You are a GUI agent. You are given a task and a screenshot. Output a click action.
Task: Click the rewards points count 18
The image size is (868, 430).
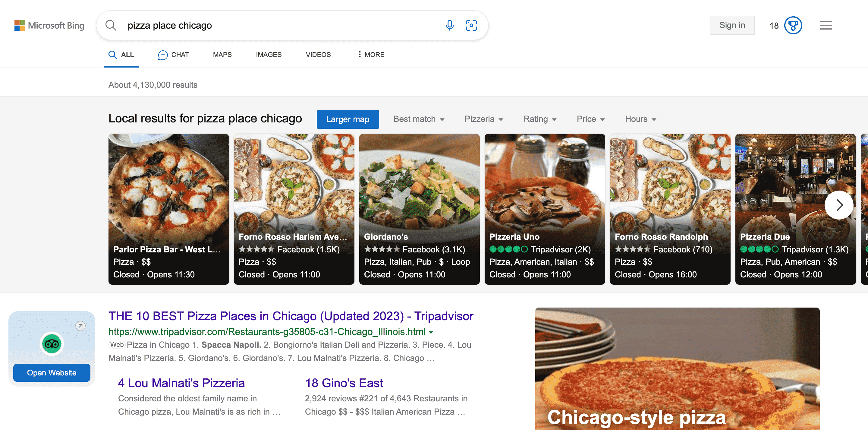click(x=774, y=26)
